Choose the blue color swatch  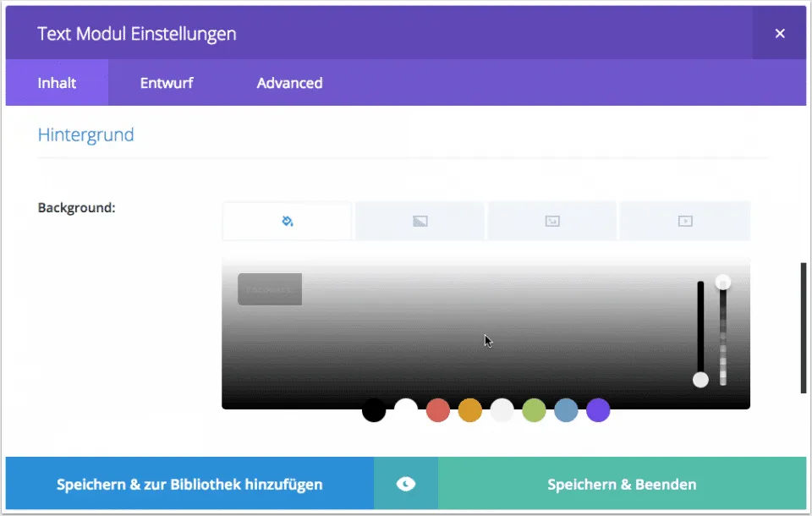566,410
